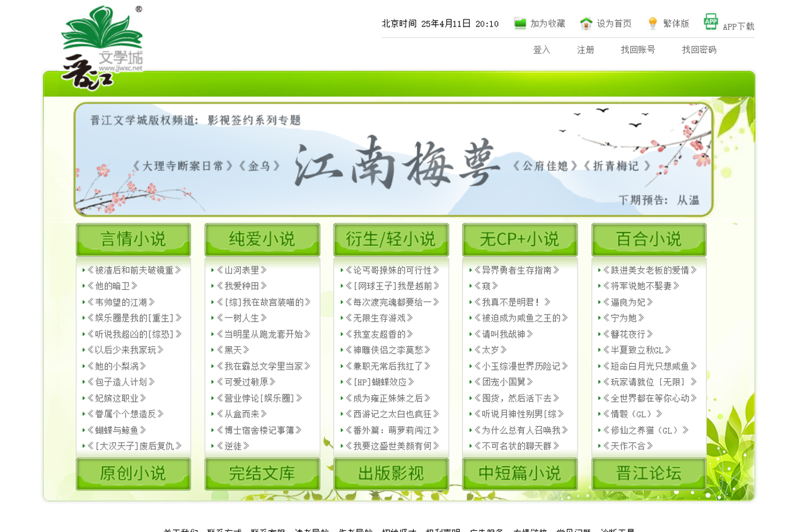Viewport: 807px width, 532px height.
Task: Open the 百合小说 category button
Action: (649, 240)
